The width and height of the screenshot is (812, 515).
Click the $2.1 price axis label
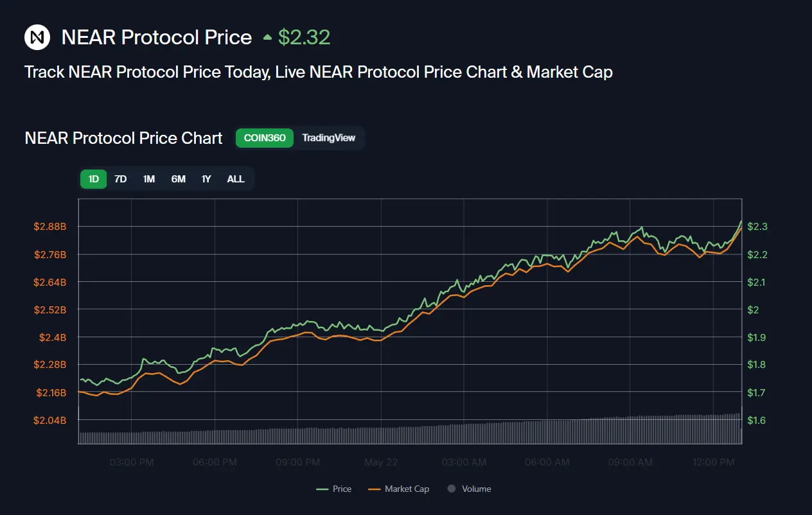(757, 282)
